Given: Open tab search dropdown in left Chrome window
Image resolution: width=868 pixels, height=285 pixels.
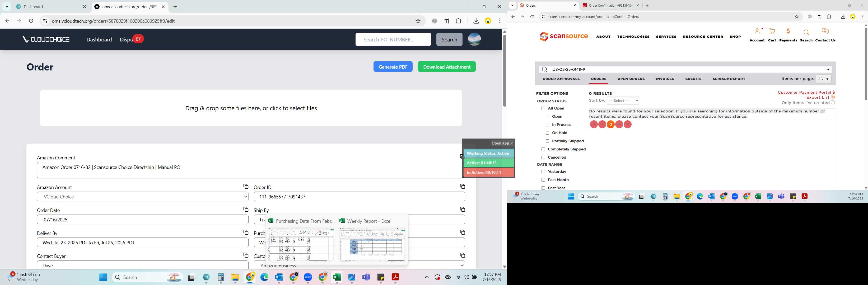Looking at the screenshot, I should click(7, 6).
